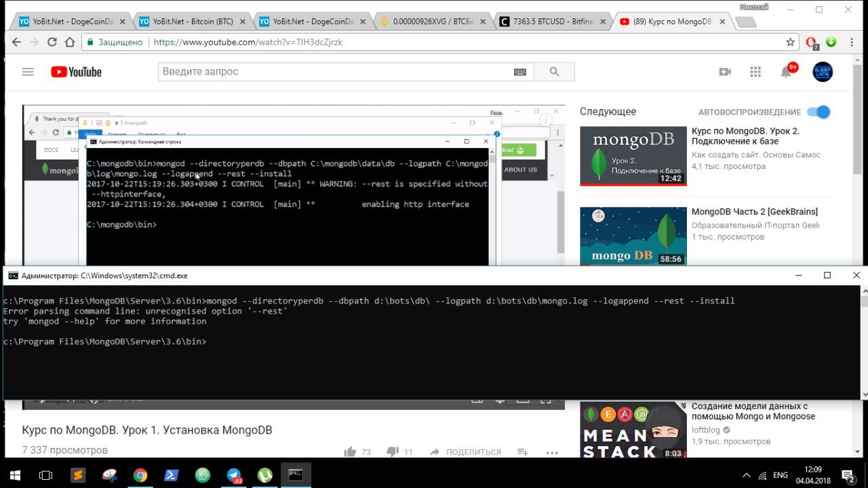Click the video title 'Курс по MongoDB. Урок 1'
Image resolution: width=868 pixels, height=488 pixels.
pos(147,430)
